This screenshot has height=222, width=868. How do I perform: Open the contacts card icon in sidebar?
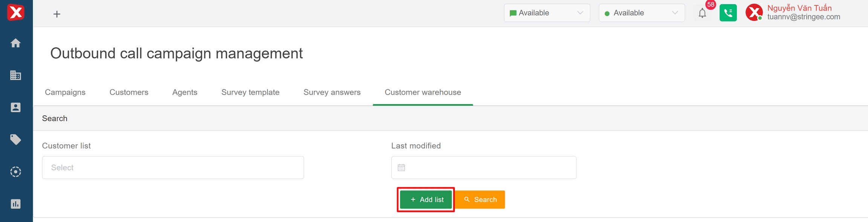[x=15, y=107]
